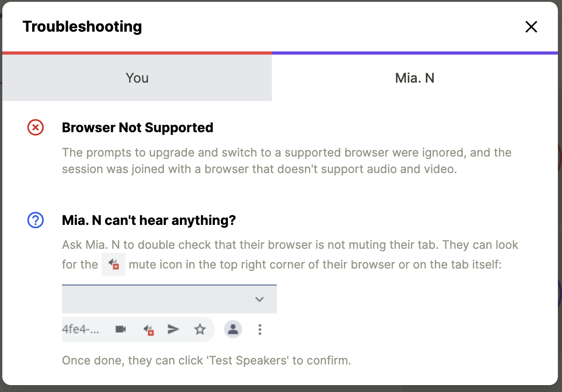562x392 pixels.
Task: Click the Troubleshooting dialog title
Action: [x=82, y=27]
